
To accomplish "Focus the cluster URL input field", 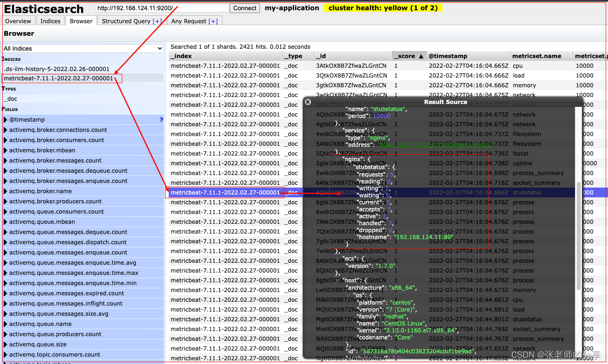I will 162,8.
